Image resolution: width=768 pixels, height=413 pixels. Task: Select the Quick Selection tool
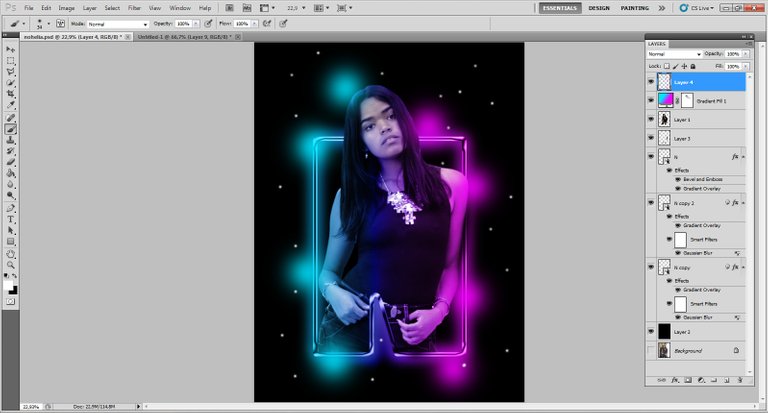[x=10, y=83]
